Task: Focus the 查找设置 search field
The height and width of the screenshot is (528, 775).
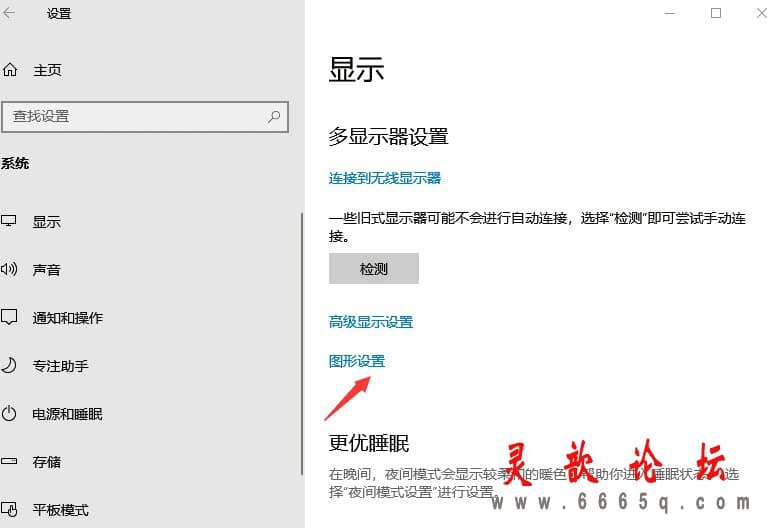Action: [145, 117]
